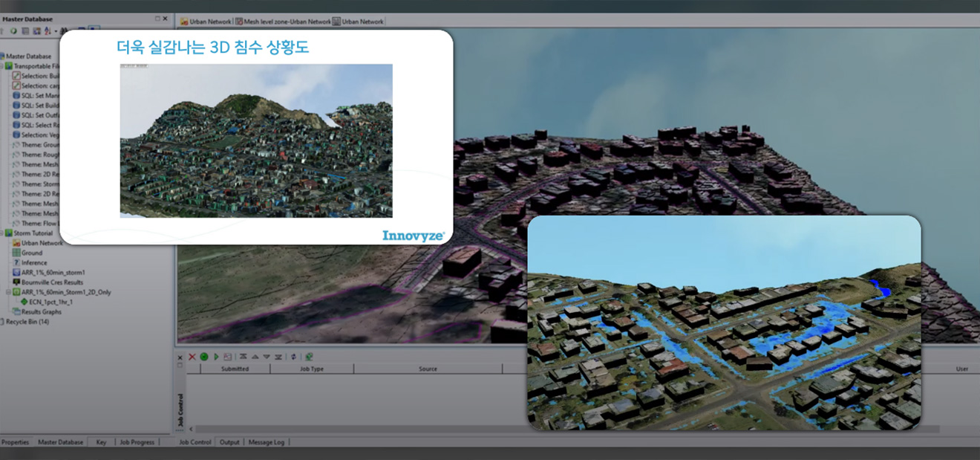Click the green play arrow in Job Control toolbar
The image size is (980, 460).
(216, 357)
